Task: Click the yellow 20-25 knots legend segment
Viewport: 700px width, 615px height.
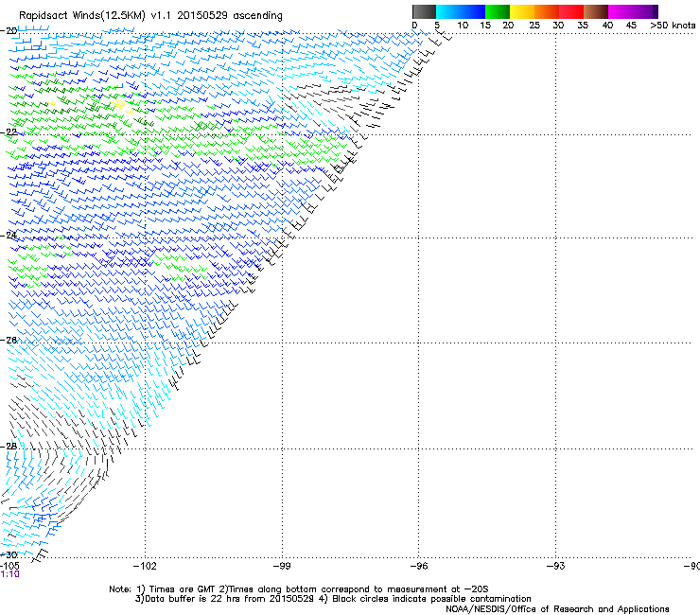Action: 522,11
